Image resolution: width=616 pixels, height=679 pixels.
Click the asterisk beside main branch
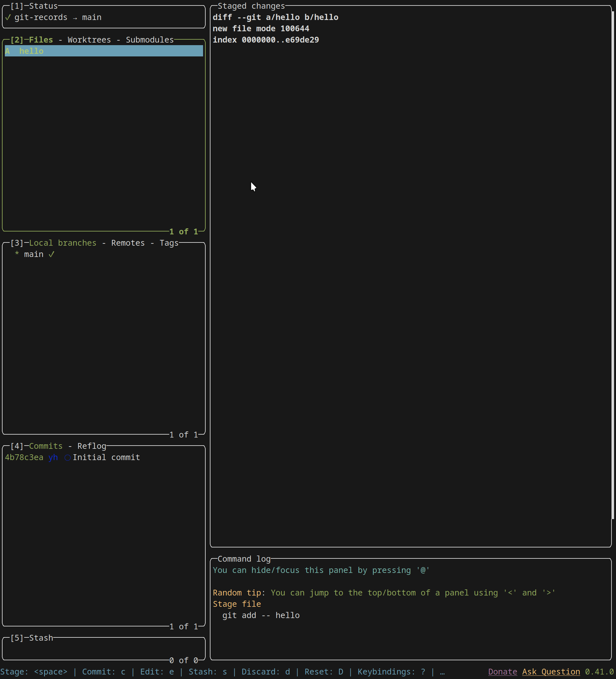[17, 254]
